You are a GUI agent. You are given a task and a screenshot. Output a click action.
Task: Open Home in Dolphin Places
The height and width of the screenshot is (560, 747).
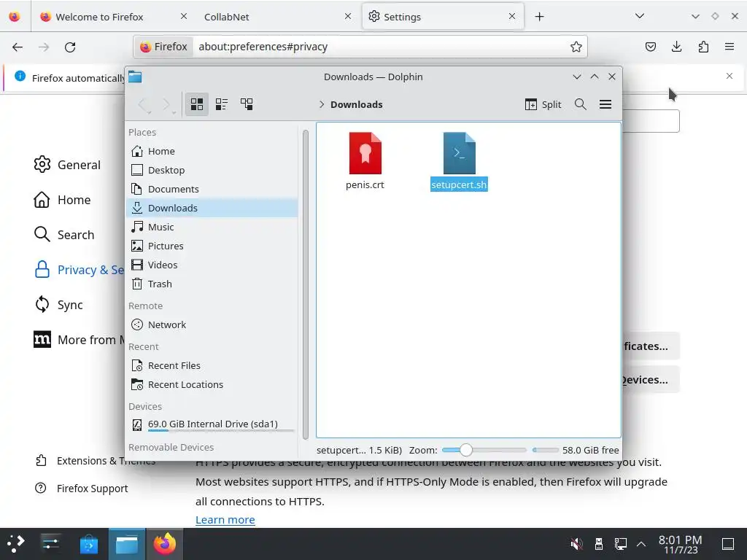click(x=212, y=151)
